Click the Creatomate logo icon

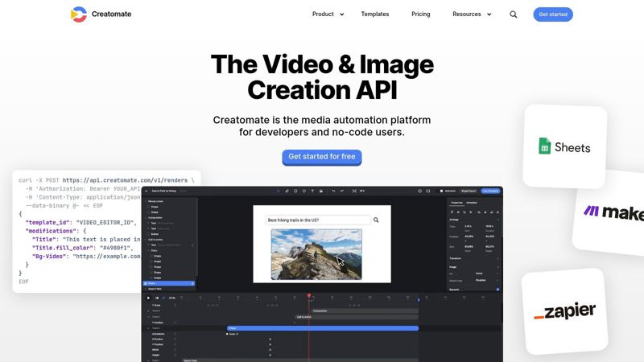(79, 14)
